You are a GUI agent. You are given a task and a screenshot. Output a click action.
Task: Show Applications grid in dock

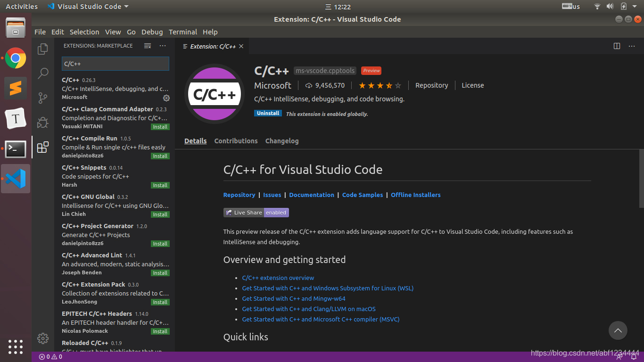click(x=16, y=347)
